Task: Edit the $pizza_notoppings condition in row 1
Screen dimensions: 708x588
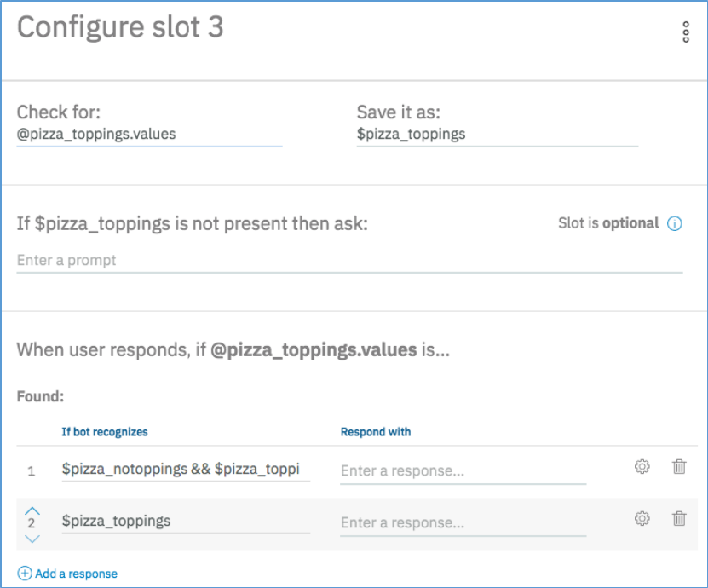Action: [x=185, y=470]
